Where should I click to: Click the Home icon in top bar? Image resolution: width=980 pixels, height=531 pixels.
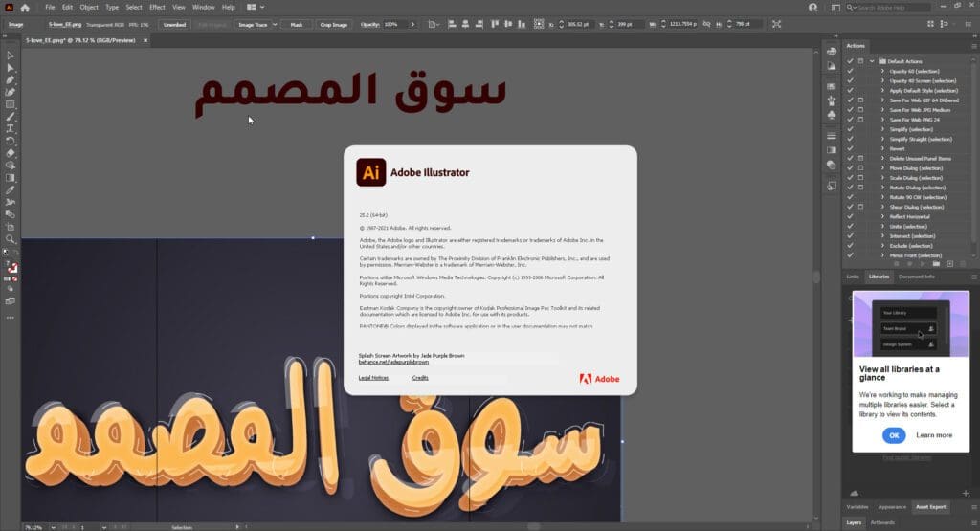[24, 8]
